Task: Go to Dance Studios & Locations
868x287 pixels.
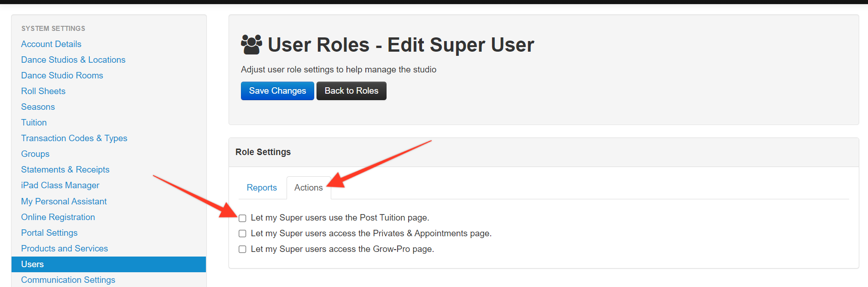Action: 73,60
